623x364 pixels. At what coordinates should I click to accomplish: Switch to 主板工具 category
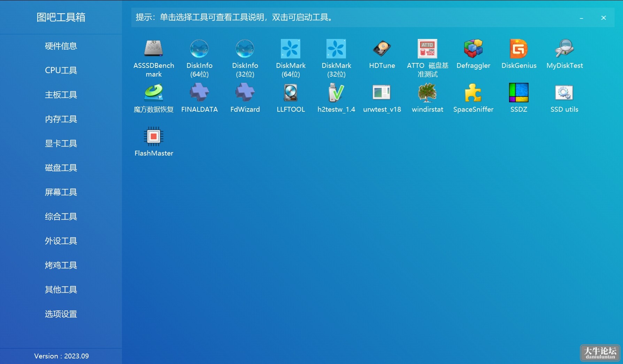click(x=61, y=95)
